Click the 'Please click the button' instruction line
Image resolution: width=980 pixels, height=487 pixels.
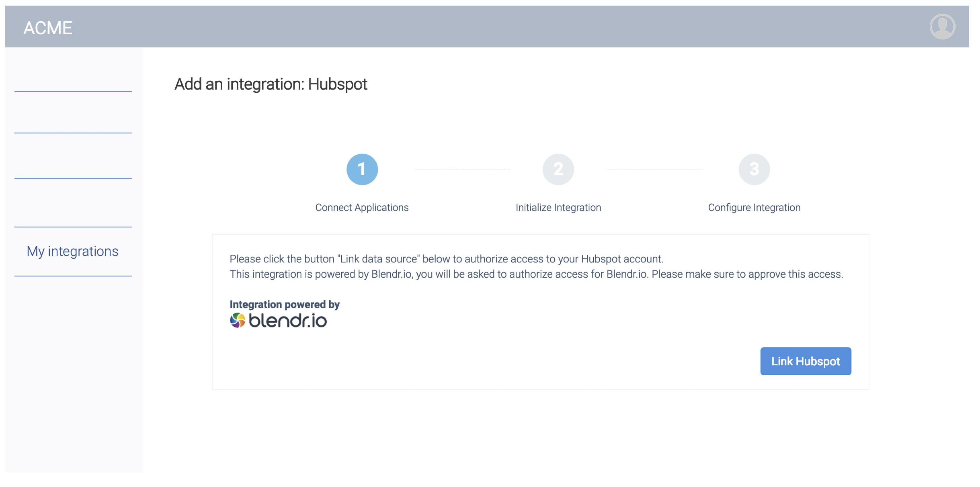446,259
